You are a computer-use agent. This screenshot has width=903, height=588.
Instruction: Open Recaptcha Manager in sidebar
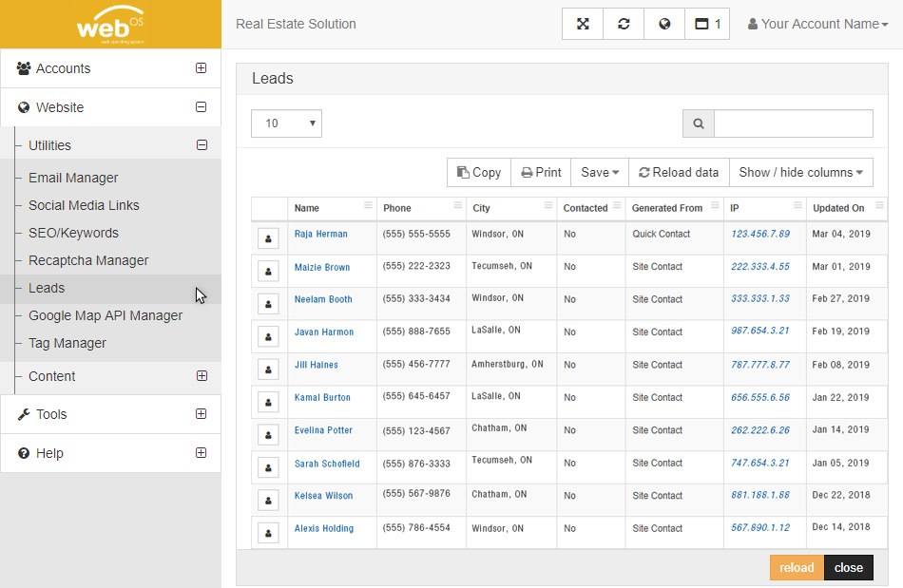pos(88,260)
